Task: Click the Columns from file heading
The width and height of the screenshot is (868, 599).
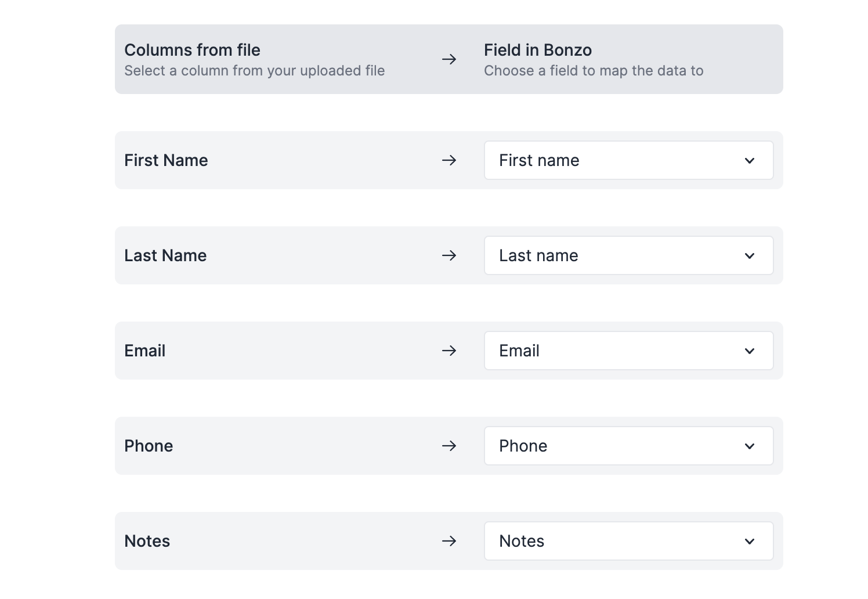Action: [192, 50]
